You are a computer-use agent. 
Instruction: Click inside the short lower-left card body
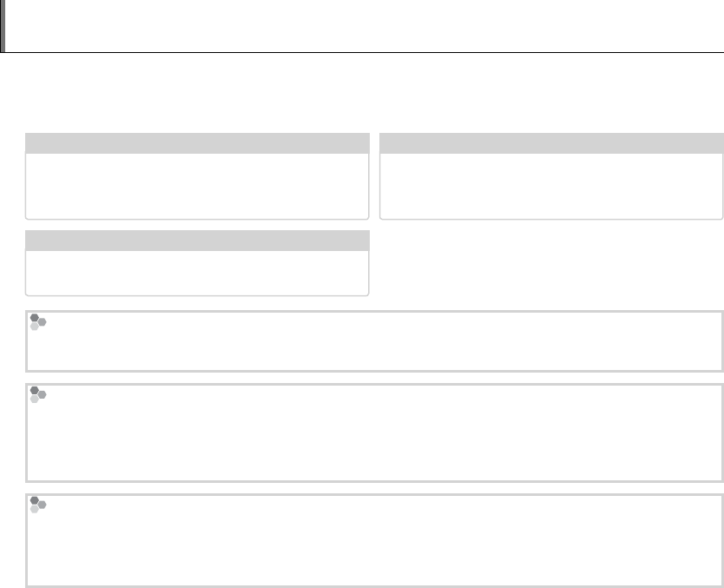point(198,273)
